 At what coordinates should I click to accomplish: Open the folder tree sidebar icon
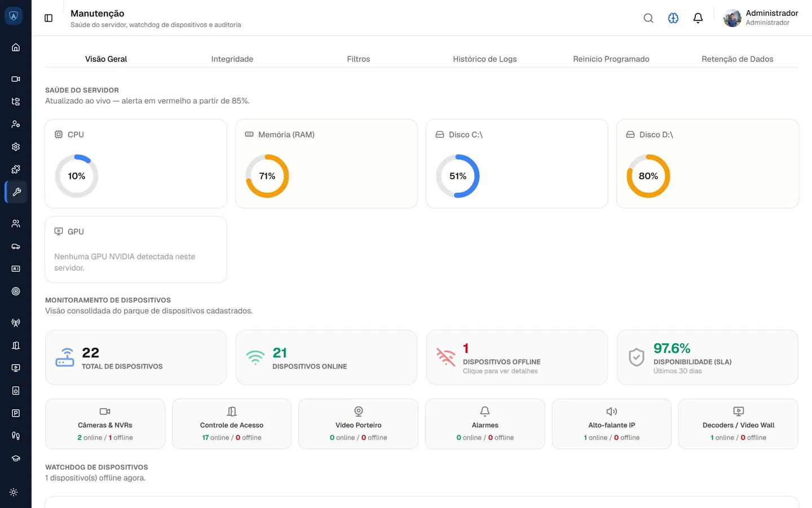(x=16, y=102)
